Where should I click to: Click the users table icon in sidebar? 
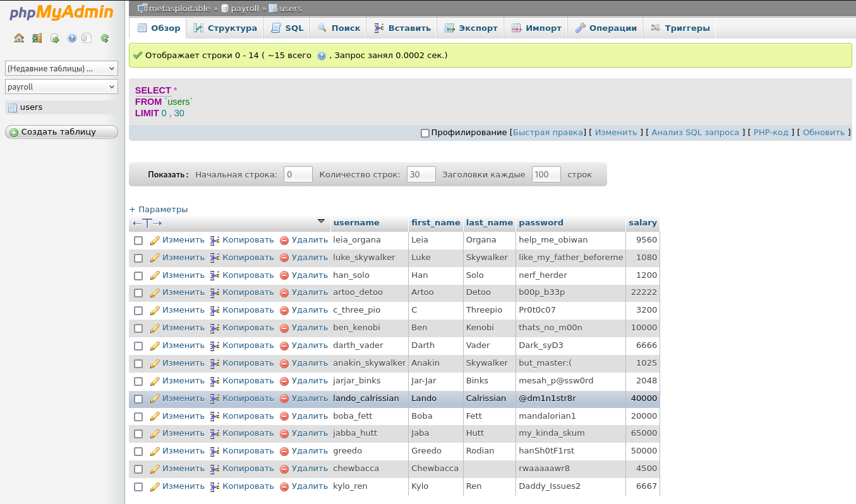[x=13, y=107]
